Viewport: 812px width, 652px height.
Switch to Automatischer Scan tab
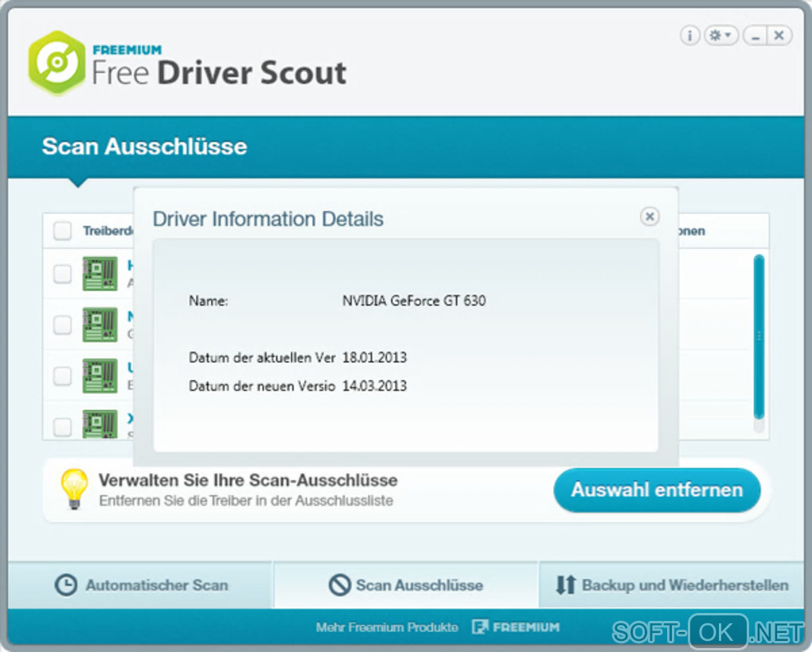pos(140,585)
